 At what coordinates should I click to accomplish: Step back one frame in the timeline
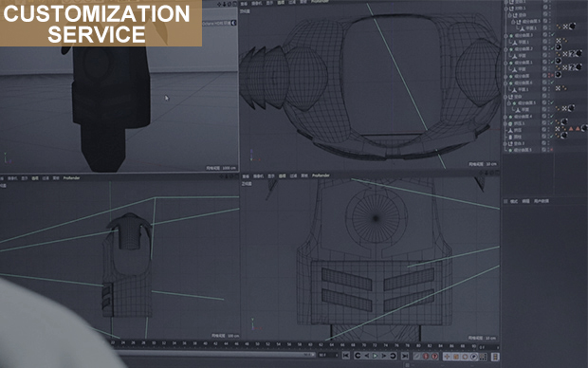click(367, 356)
